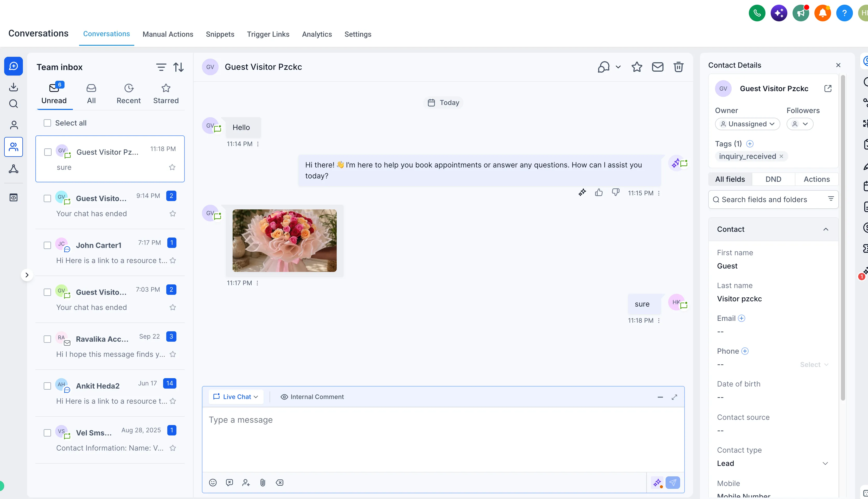868x499 pixels.
Task: Open search icon in left sidebar
Action: (13, 104)
